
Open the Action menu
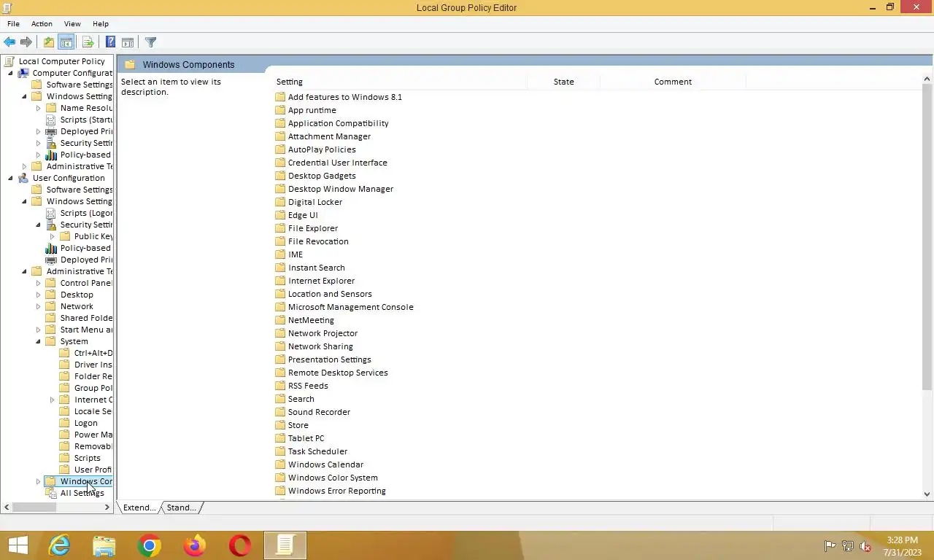pyautogui.click(x=42, y=24)
